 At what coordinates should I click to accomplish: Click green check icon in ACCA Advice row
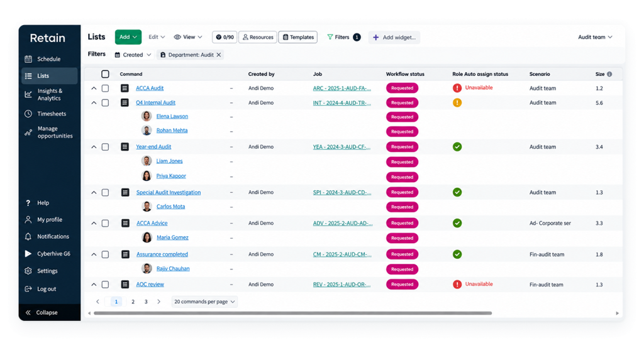coord(457,223)
